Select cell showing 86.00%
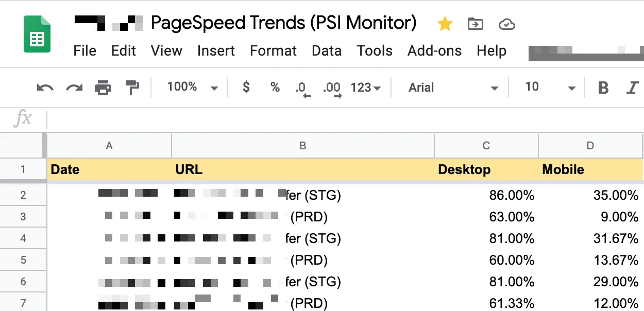 486,195
